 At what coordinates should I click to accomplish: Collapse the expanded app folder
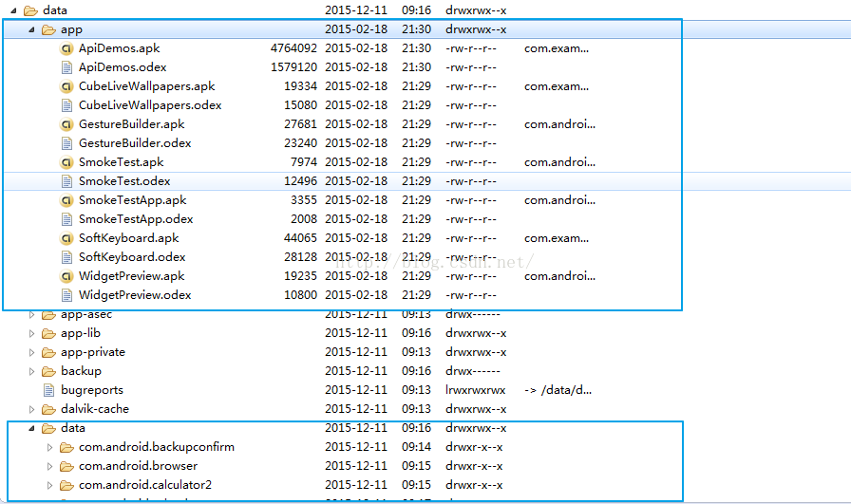click(32, 29)
